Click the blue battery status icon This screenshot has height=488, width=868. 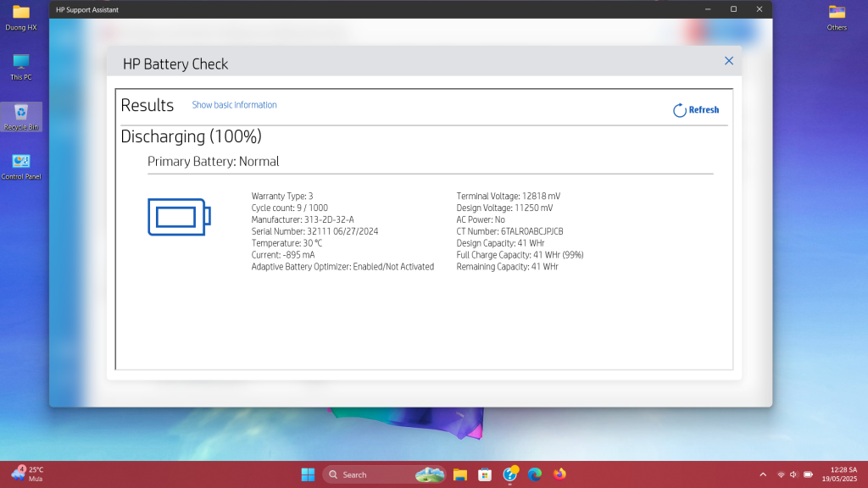[x=179, y=217]
